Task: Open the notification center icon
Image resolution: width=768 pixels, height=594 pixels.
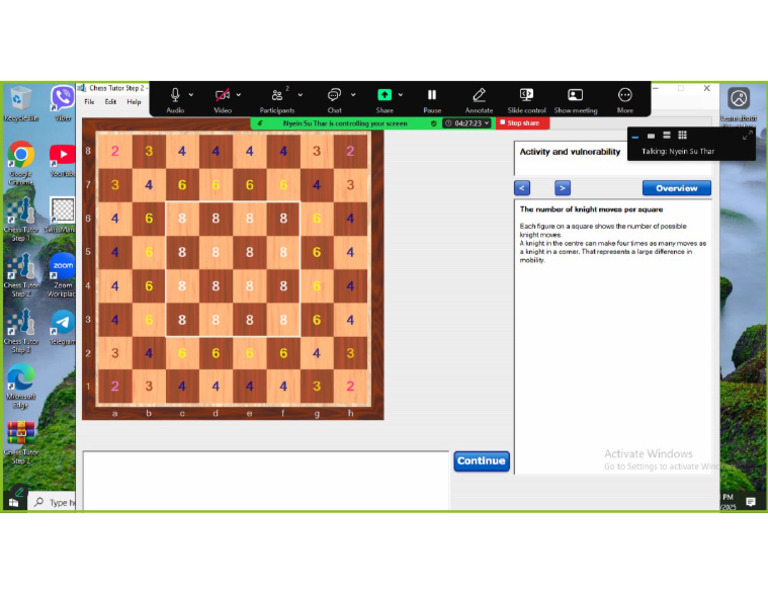Action: pyautogui.click(x=750, y=502)
